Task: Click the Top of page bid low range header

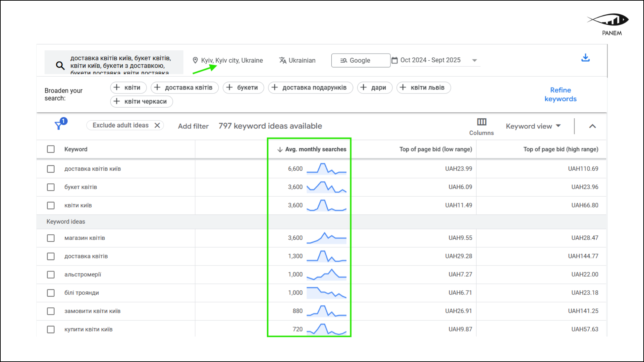Action: click(435, 149)
